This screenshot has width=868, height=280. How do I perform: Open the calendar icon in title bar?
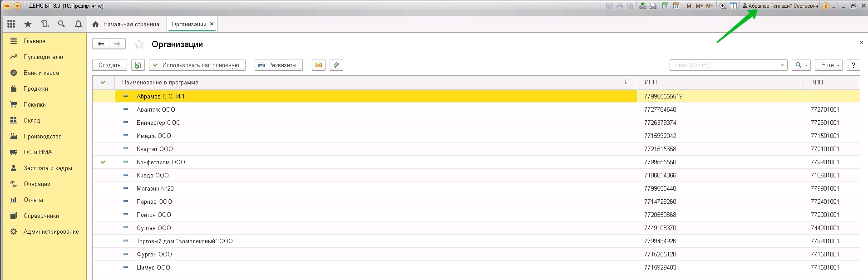(676, 6)
